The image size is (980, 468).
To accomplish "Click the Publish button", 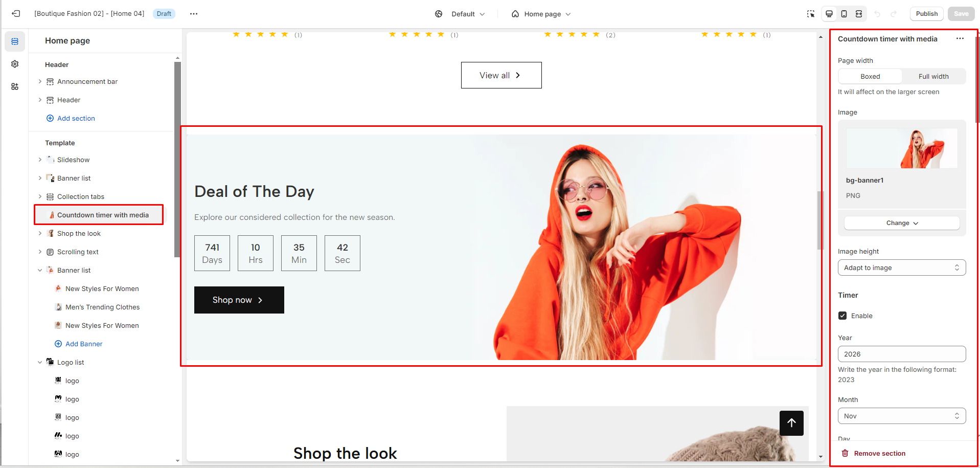I will point(926,14).
